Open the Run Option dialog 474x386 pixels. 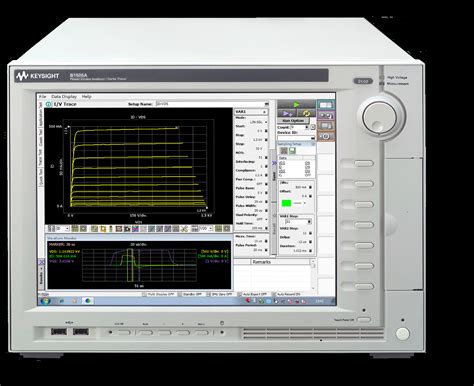[293, 121]
